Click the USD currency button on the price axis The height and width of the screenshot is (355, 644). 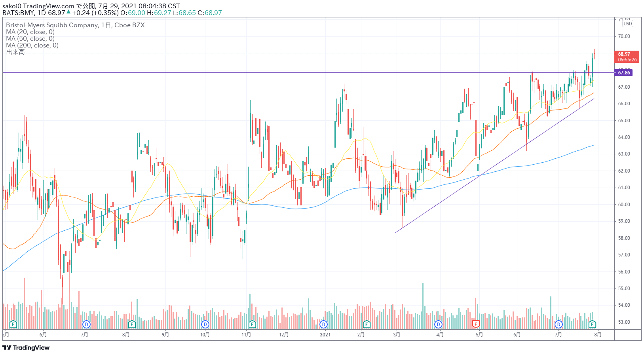click(628, 24)
